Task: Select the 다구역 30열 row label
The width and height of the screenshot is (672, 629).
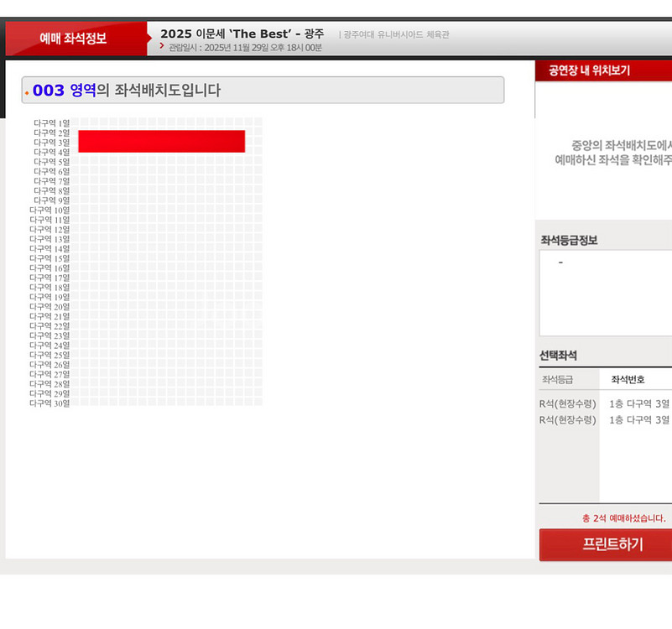Action: point(50,403)
